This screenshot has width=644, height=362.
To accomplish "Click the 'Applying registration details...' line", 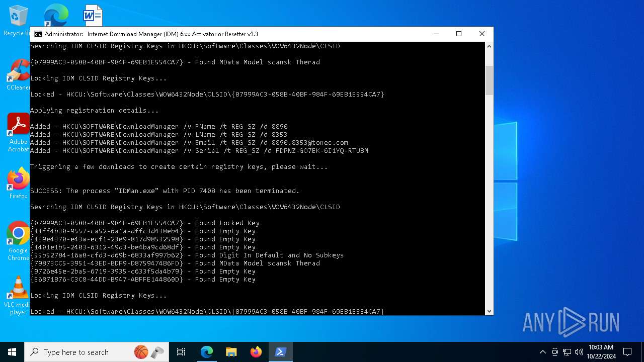I will 95,111.
